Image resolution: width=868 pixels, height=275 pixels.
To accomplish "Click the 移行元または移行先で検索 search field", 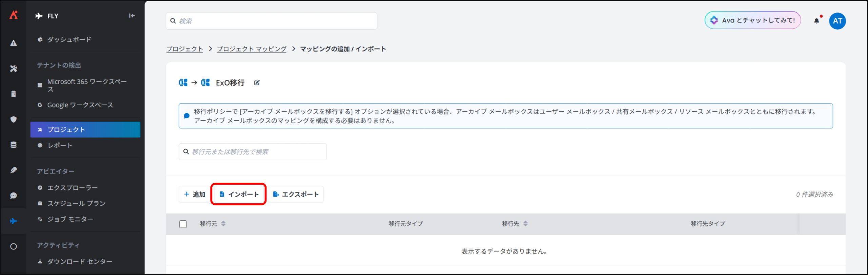I will click(x=253, y=152).
